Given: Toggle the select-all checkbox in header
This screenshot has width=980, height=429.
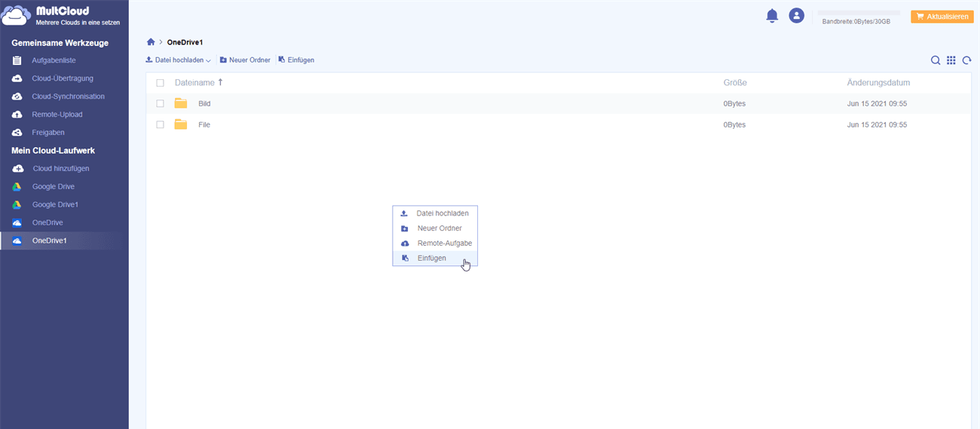Looking at the screenshot, I should pyautogui.click(x=160, y=83).
